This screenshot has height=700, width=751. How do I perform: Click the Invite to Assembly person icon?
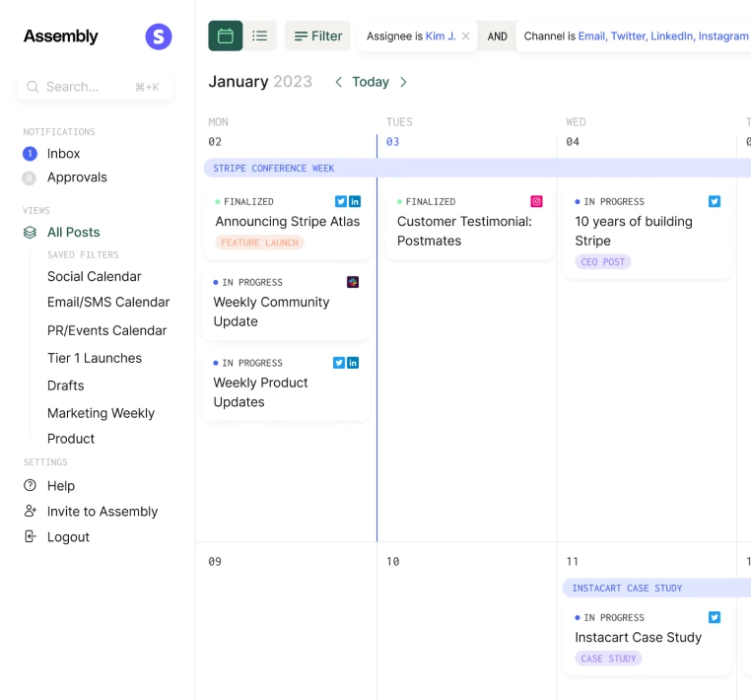point(31,511)
